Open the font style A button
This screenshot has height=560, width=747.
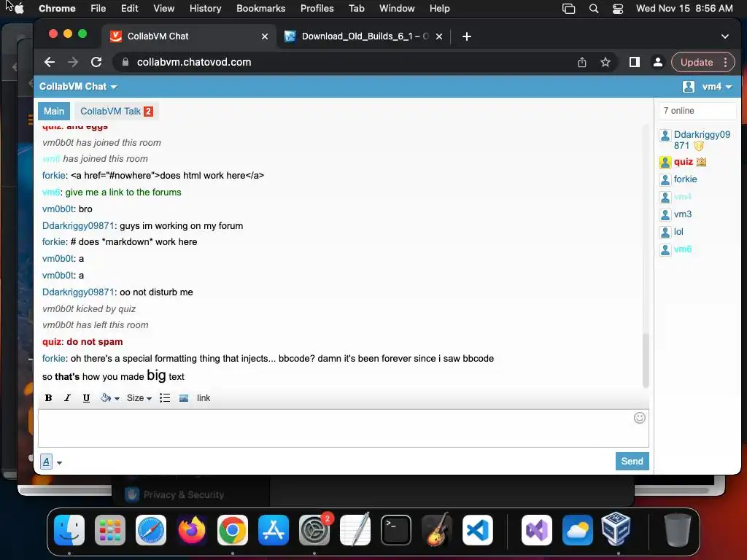(x=46, y=462)
